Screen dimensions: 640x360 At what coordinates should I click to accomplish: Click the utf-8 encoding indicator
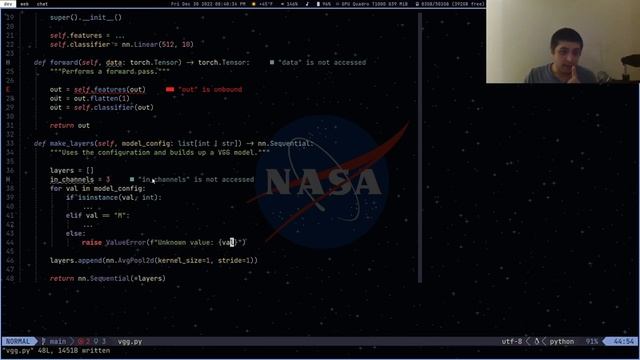(x=512, y=341)
